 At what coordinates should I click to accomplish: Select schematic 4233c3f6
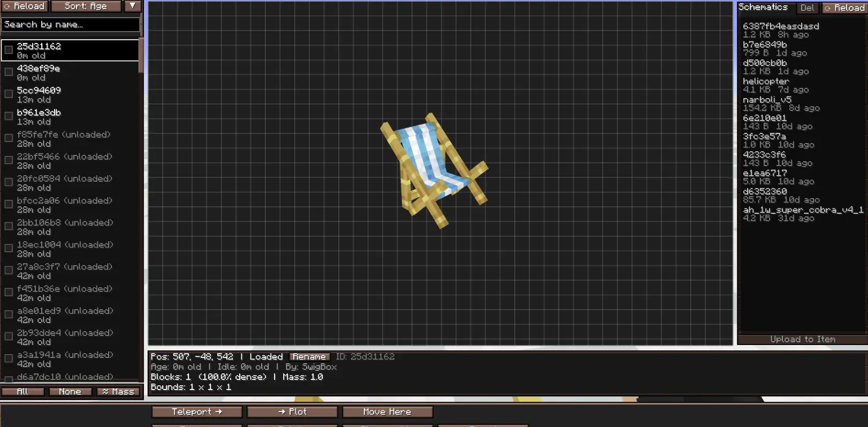coord(802,159)
